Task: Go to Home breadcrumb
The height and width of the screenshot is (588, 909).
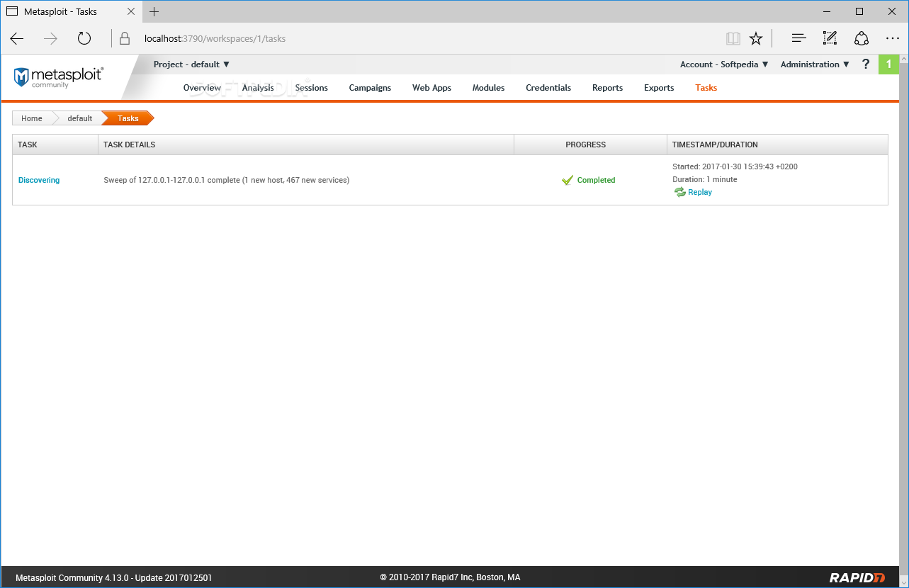Action: (x=31, y=118)
